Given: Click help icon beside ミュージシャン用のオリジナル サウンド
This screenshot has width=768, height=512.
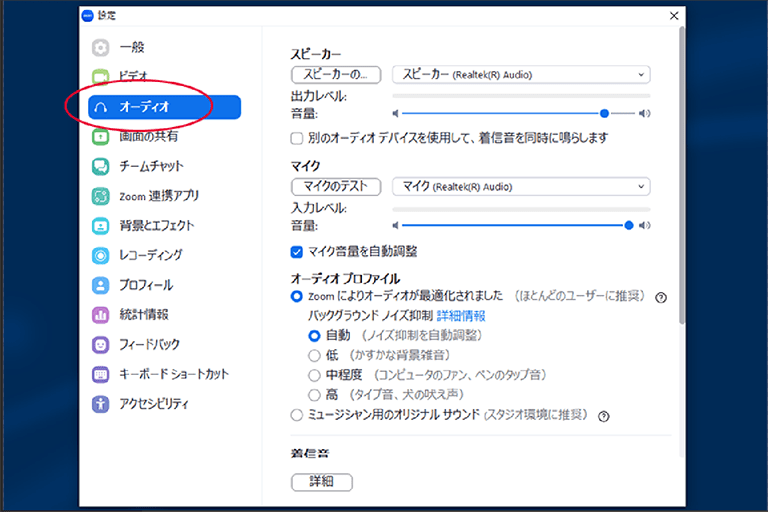Looking at the screenshot, I should [x=603, y=416].
